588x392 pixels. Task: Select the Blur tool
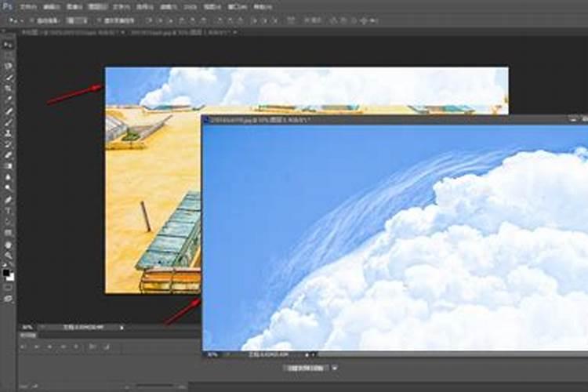[8, 177]
